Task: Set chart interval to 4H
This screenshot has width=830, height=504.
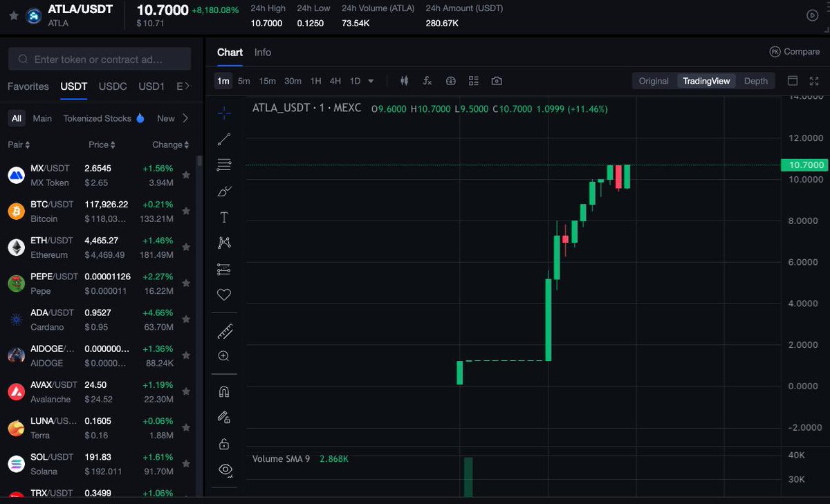Action: [335, 81]
